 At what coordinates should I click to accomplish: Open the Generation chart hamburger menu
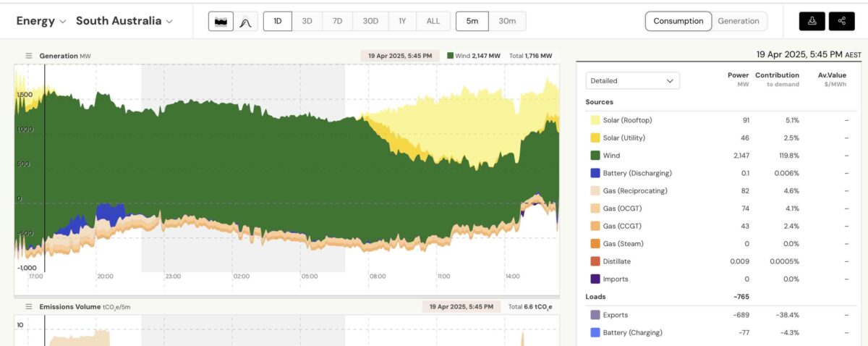click(29, 56)
